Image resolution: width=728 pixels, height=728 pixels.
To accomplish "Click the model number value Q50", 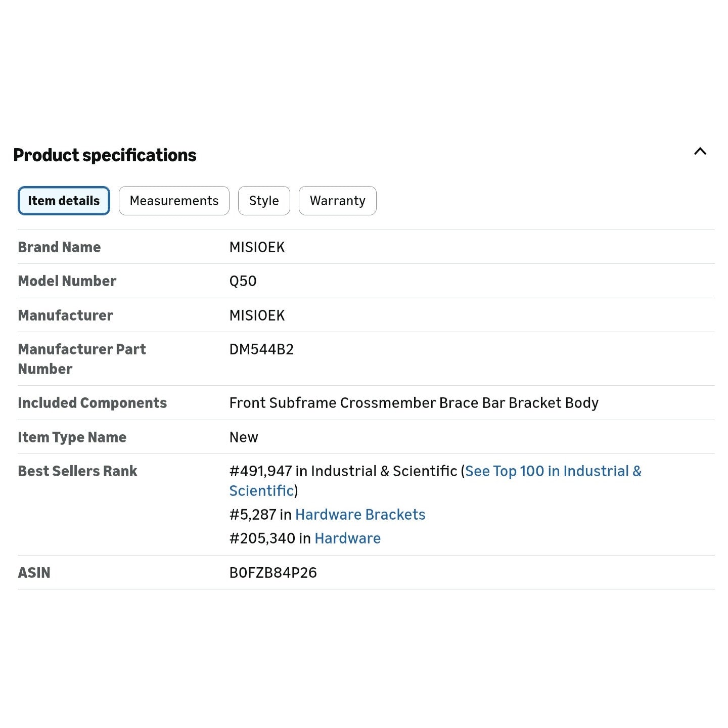I will 243,281.
